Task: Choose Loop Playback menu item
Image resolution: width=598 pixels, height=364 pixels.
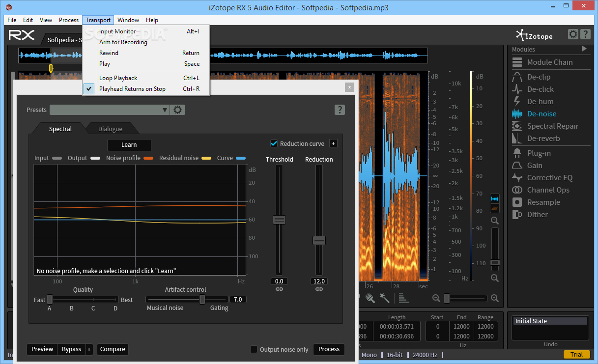Action: [x=146, y=78]
